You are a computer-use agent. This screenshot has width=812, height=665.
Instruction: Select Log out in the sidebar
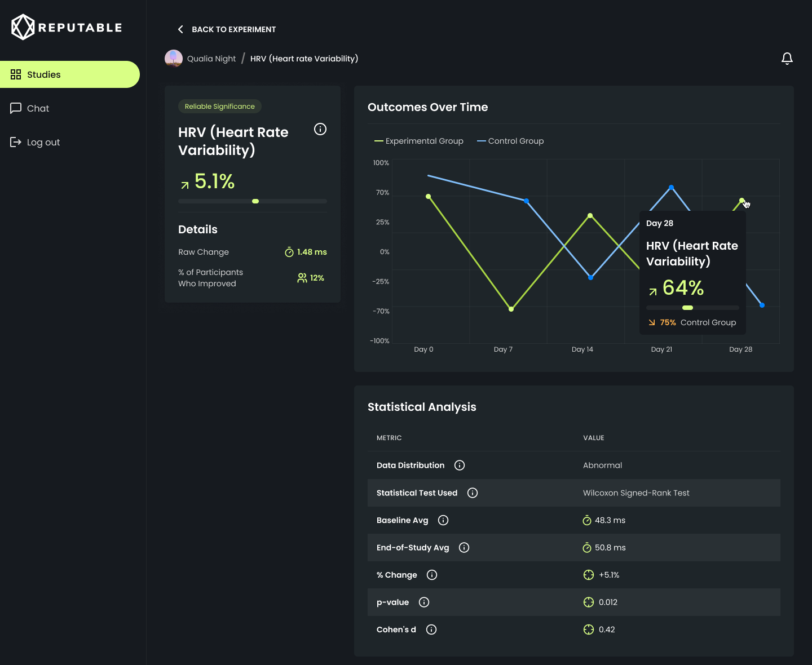35,142
